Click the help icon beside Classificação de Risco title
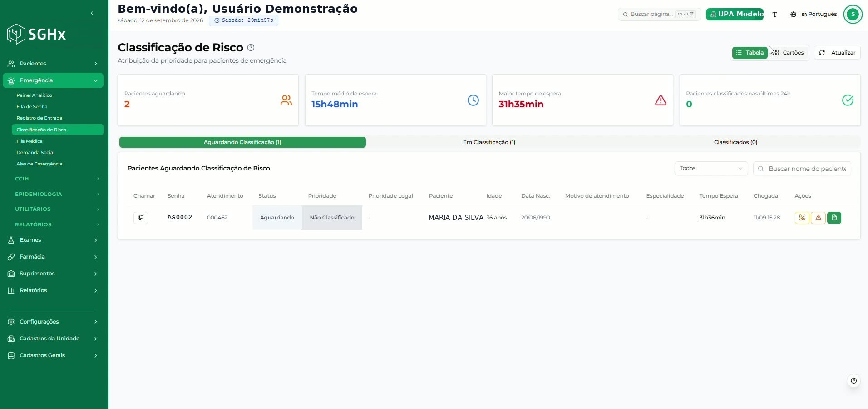This screenshot has height=409, width=868. (251, 48)
